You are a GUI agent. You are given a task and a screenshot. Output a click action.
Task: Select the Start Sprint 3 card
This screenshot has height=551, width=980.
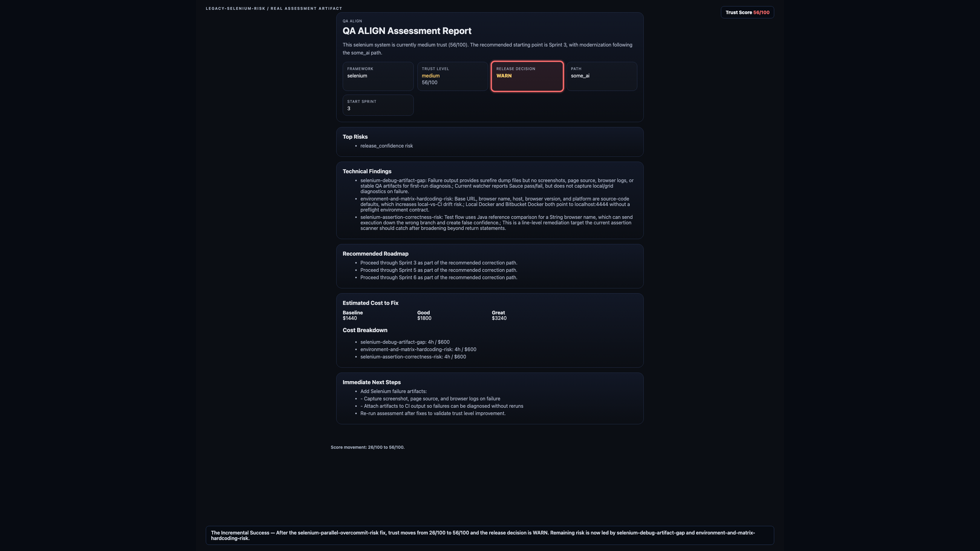[378, 105]
